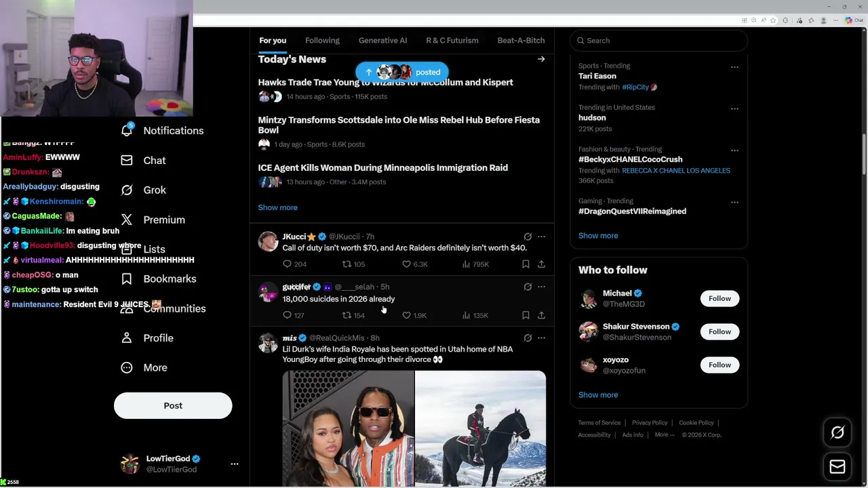Open Hawks Trade Trae Young headline
The width and height of the screenshot is (868, 488).
pos(385,83)
